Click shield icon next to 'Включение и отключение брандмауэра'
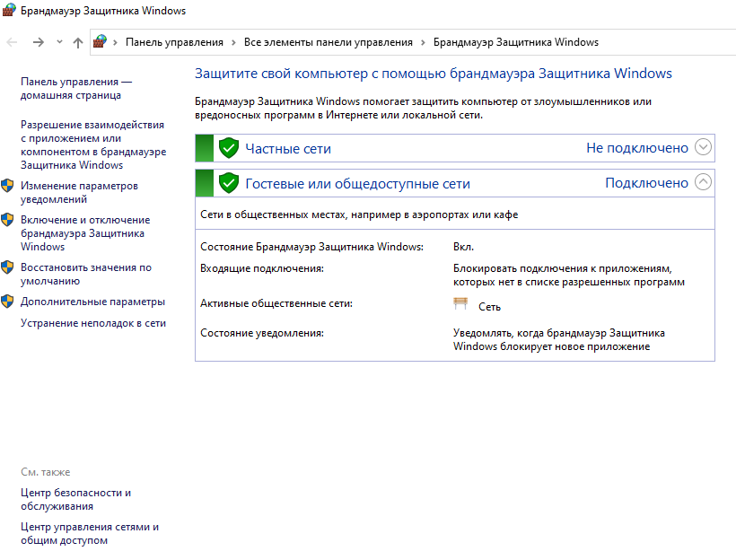Viewport: 736px width, 560px height. [7, 219]
